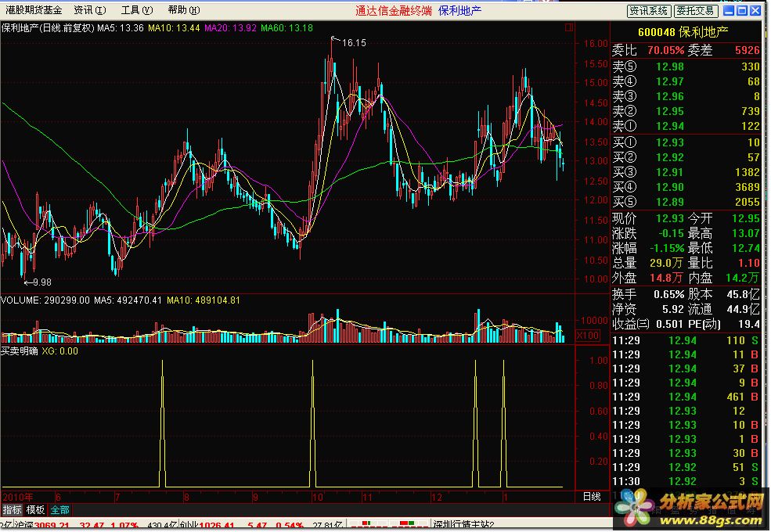Open the 帮助(H) menu
Image resolution: width=771 pixels, height=532 pixels.
click(183, 10)
